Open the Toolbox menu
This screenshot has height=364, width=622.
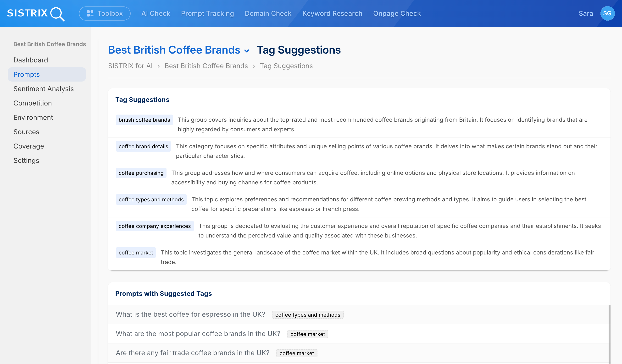coord(104,14)
